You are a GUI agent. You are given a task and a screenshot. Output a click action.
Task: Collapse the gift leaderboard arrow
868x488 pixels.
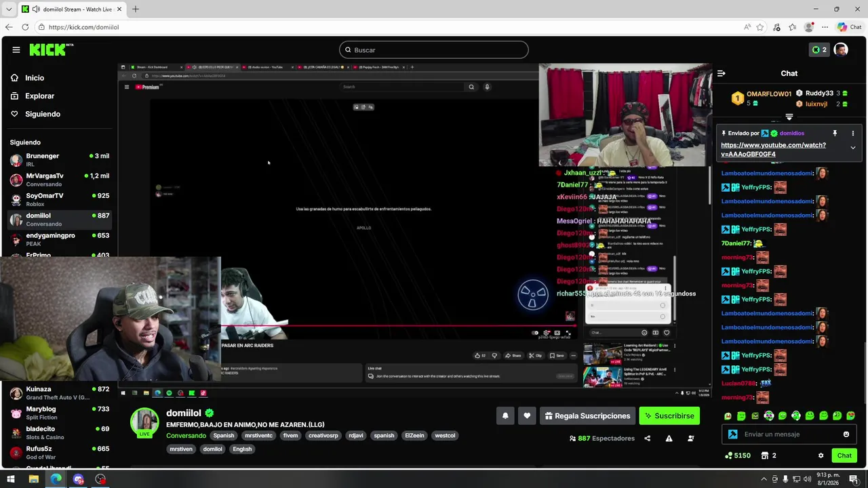[789, 117]
